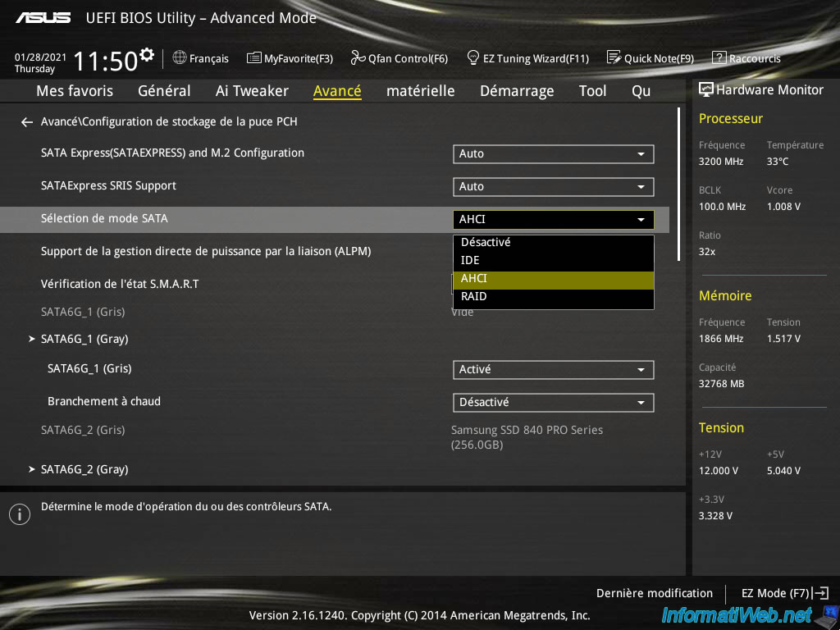
Task: Click the 100.0 MHz BCLK value
Action: pyautogui.click(x=722, y=206)
